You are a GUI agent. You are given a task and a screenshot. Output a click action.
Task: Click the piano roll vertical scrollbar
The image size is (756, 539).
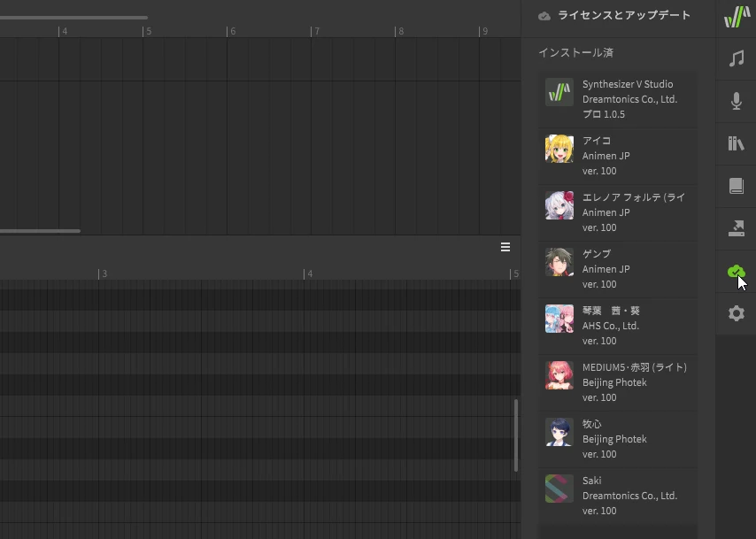click(516, 435)
